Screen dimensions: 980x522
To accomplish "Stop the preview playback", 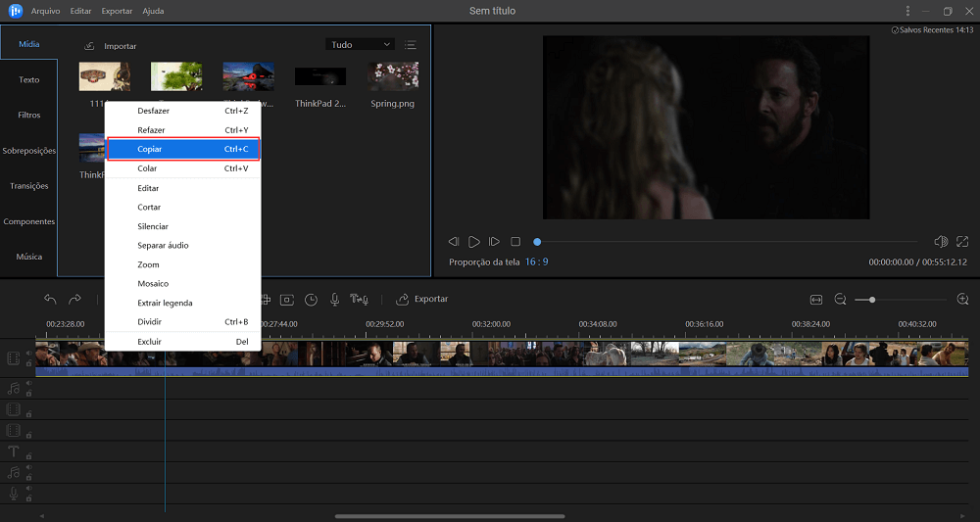I will pos(515,241).
